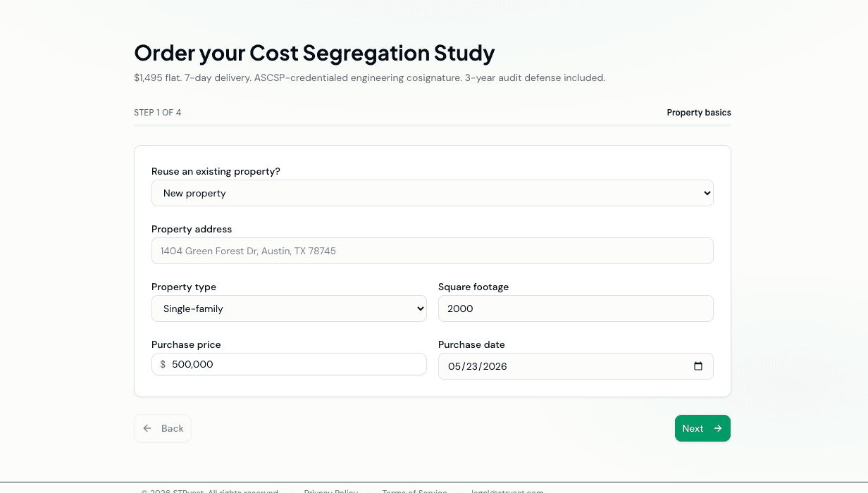Click the "Order your Cost Segregation Study" heading
This screenshot has height=493, width=868.
tap(314, 53)
